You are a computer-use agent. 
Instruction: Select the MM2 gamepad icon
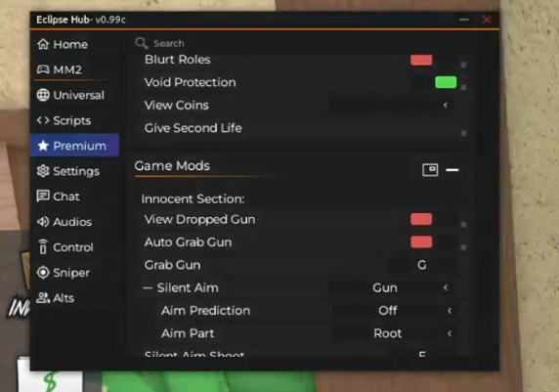tap(43, 69)
